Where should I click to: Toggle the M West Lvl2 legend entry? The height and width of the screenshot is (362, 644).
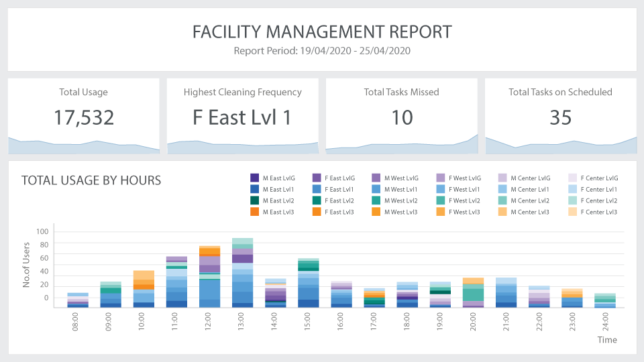(x=395, y=200)
